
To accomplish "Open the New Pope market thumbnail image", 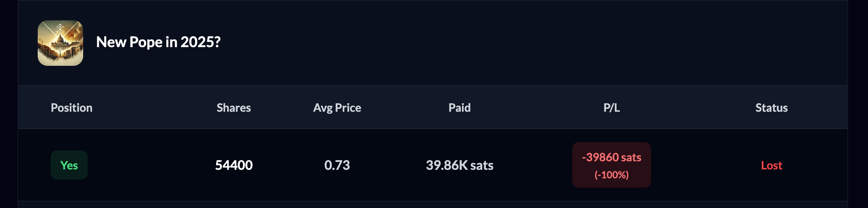I will point(60,43).
